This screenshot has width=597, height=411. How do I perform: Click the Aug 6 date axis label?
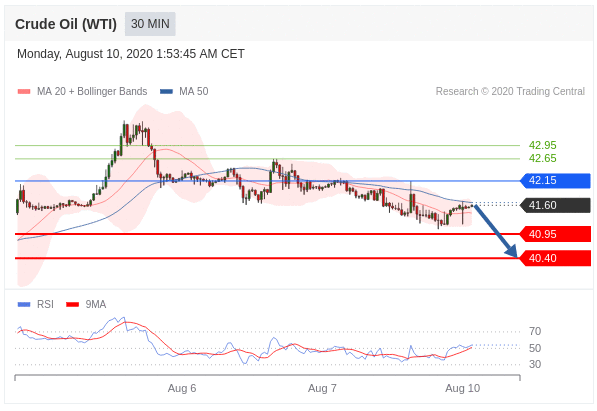pos(182,388)
